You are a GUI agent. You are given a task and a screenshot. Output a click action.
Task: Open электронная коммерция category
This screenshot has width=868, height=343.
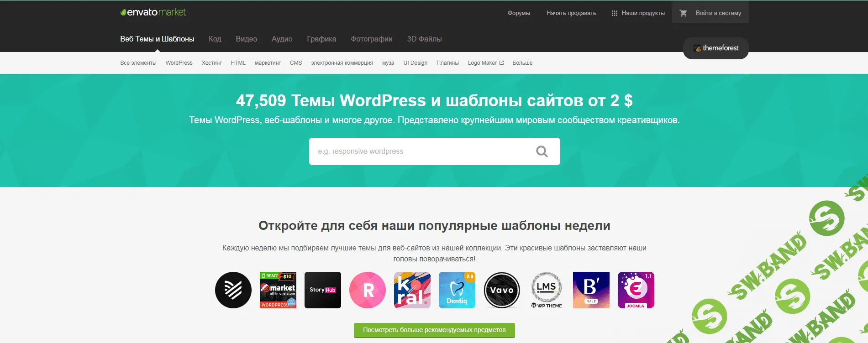pyautogui.click(x=342, y=63)
